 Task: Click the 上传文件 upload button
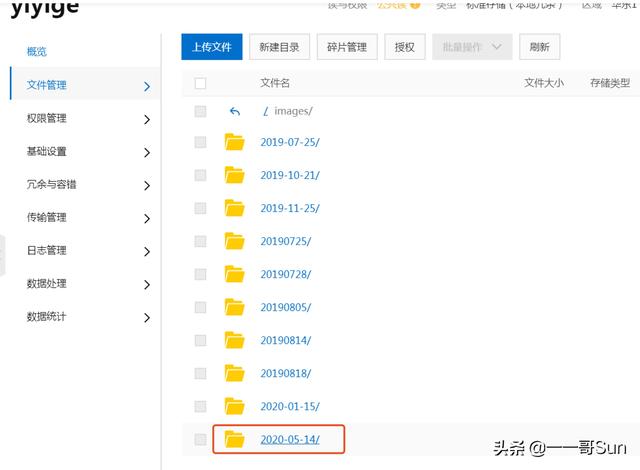pyautogui.click(x=212, y=47)
